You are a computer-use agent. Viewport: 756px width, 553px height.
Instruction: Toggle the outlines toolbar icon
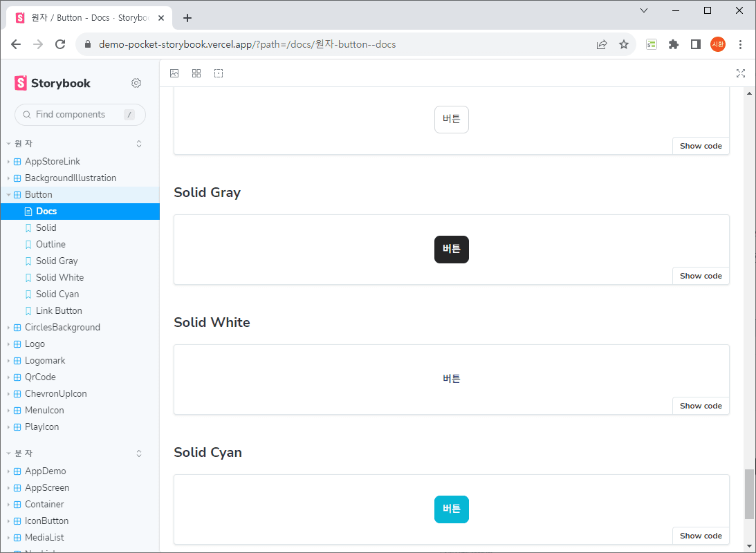point(219,73)
